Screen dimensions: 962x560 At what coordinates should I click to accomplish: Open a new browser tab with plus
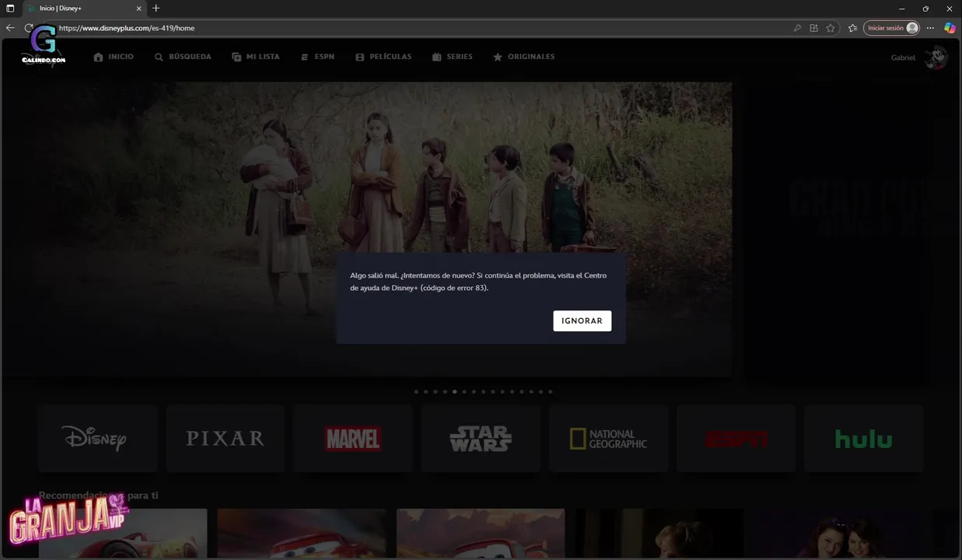click(x=156, y=9)
